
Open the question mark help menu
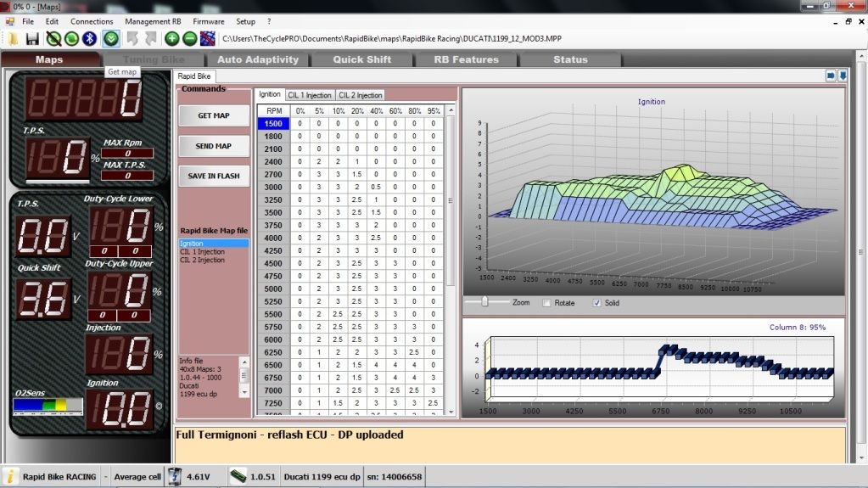click(x=269, y=21)
